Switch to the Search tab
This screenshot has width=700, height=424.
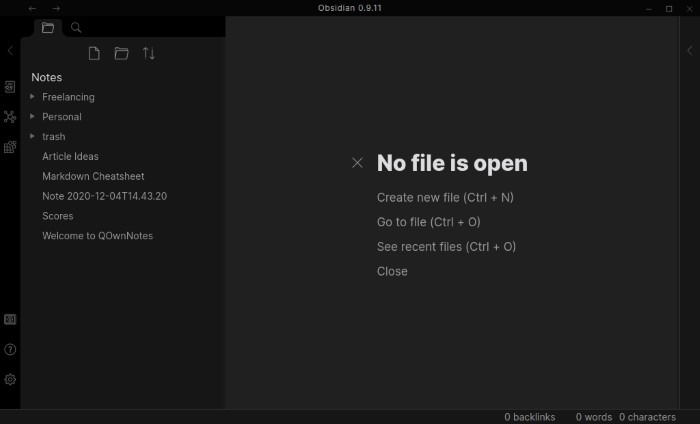[76, 28]
